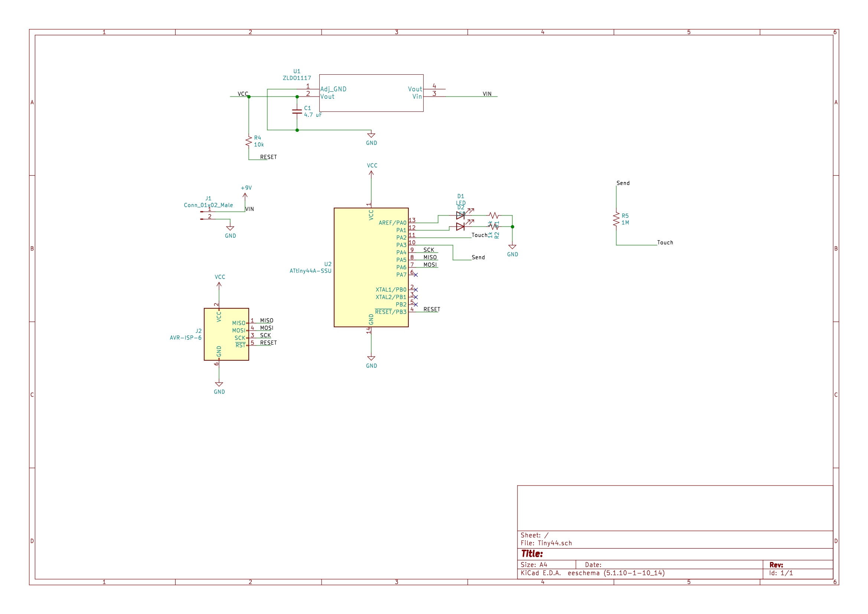This screenshot has height=614, width=868.
Task: Click the D1 reference label
Action: click(460, 196)
